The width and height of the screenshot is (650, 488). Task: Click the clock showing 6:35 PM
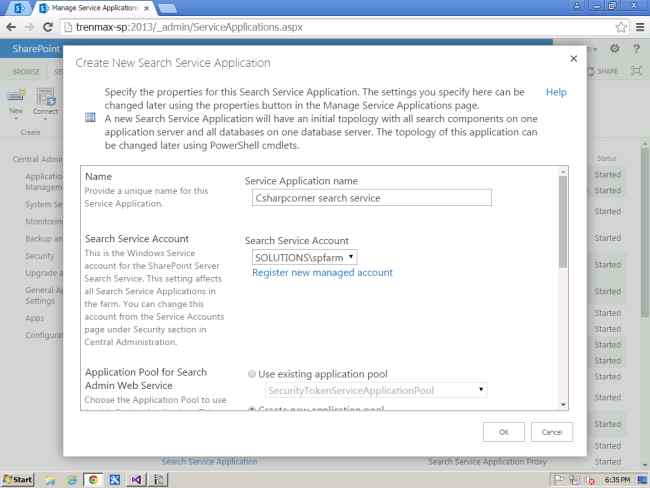click(x=617, y=480)
